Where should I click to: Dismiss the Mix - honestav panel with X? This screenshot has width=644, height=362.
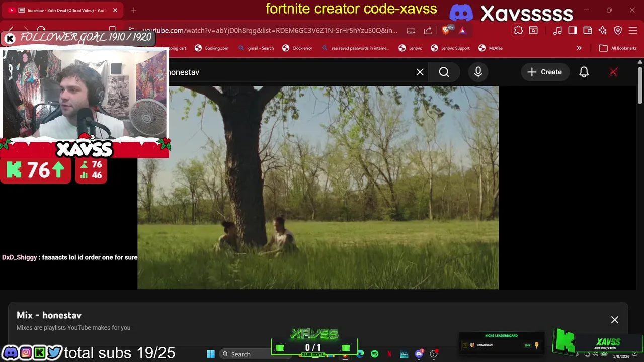point(615,320)
